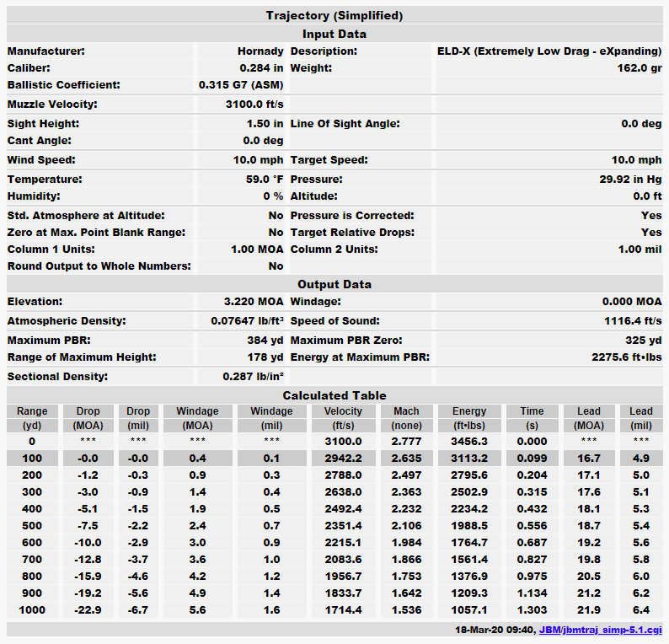Select the Sectional Density '0.287 lb/in²'

pos(253,377)
